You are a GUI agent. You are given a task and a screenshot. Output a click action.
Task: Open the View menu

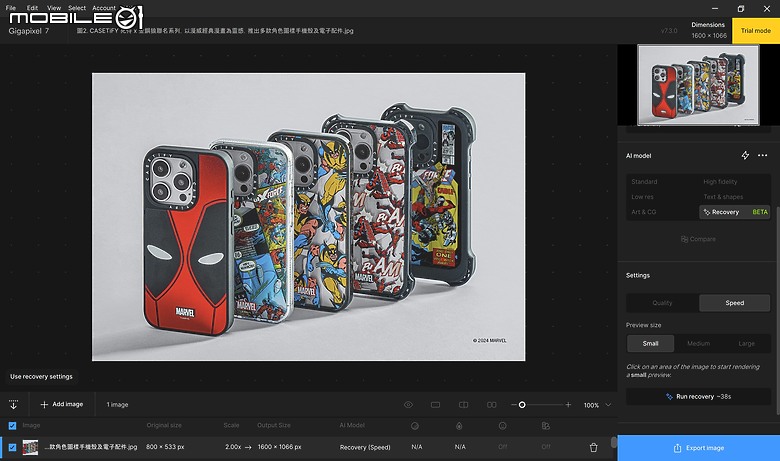(54, 7)
